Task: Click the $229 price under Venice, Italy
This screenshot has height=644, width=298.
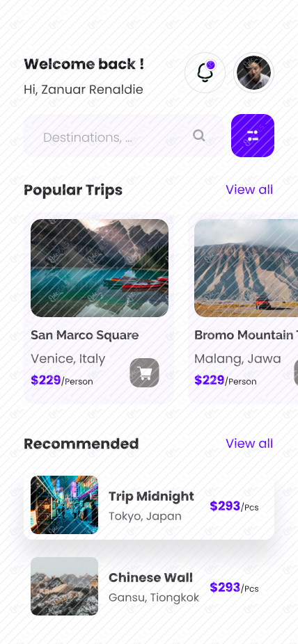Action: (46, 380)
